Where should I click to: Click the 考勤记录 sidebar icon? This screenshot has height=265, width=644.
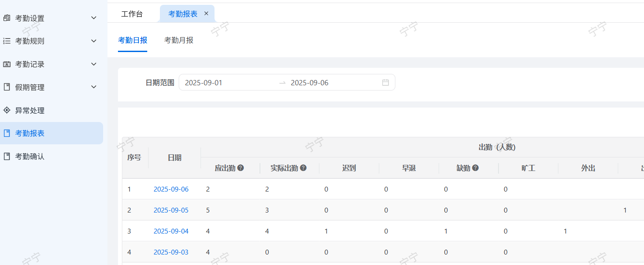(7, 64)
